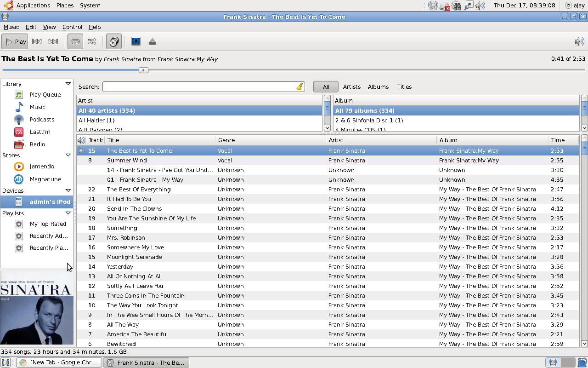Filter search by Artists

tap(351, 87)
